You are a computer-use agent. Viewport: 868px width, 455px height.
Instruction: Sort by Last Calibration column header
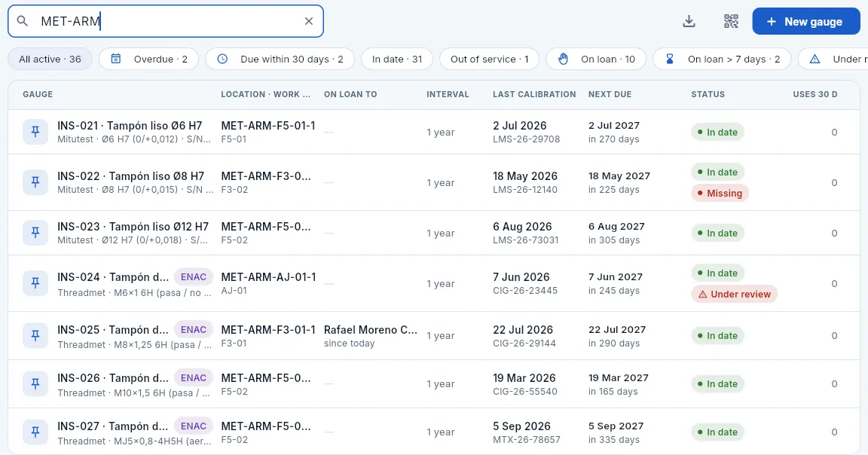point(534,94)
